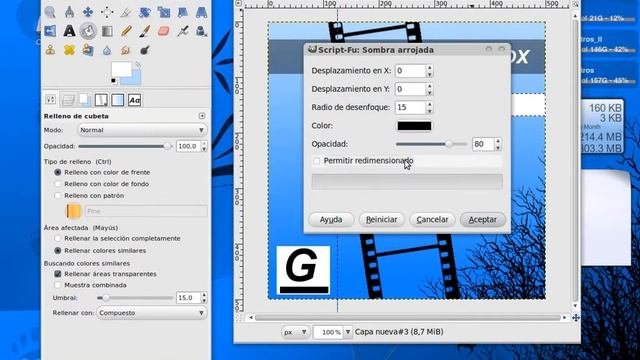Click the shadow Opacidad slider in the dialog

tap(431, 144)
